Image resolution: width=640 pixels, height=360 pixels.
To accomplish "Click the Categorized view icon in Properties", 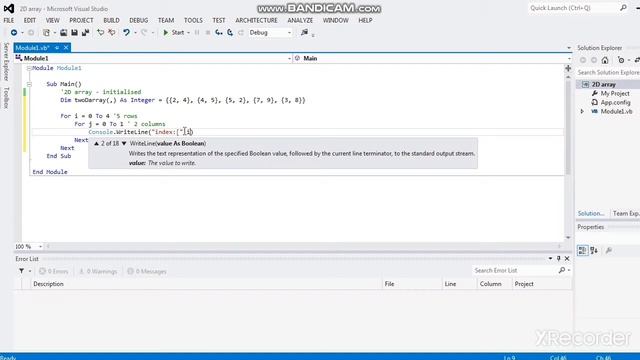I will click(x=582, y=250).
